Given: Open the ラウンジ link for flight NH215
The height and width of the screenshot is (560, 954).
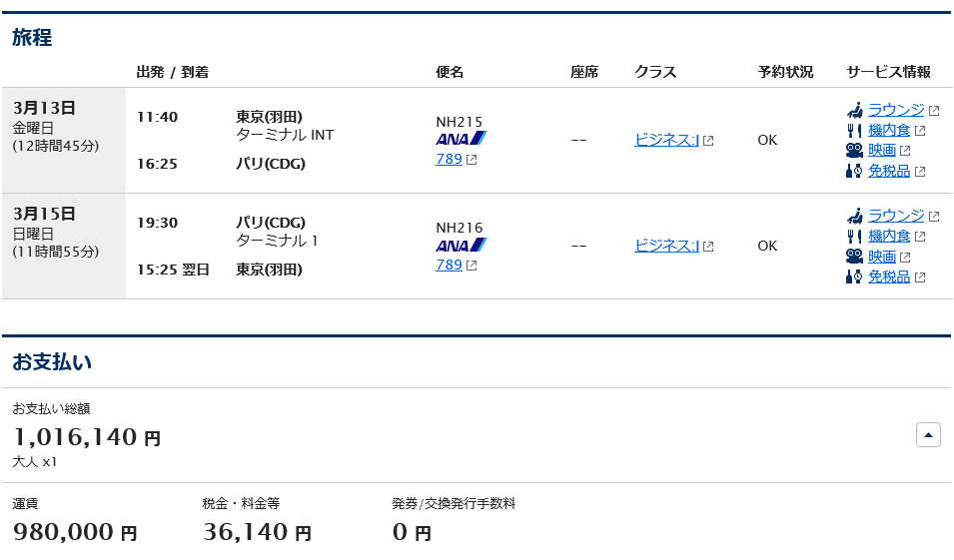Looking at the screenshot, I should click(x=896, y=110).
